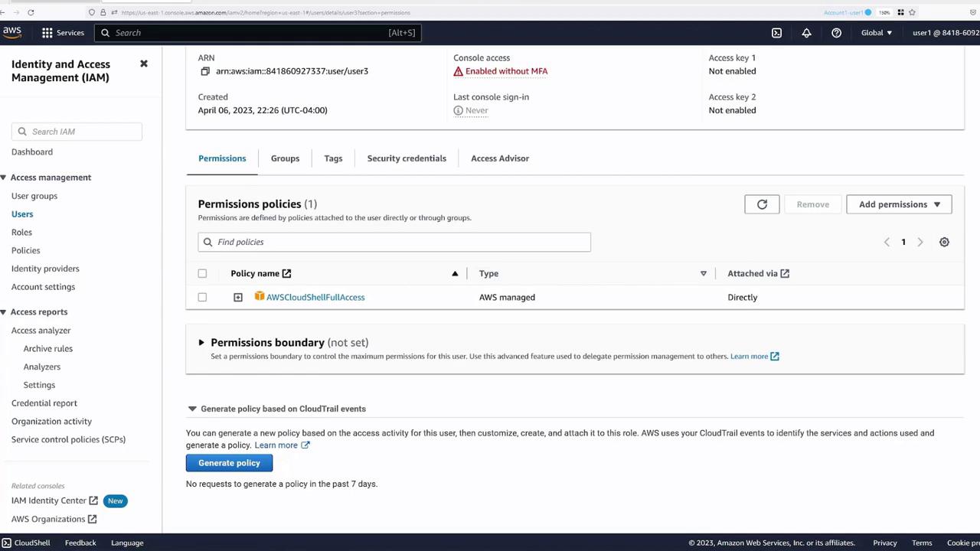
Task: Go to the next page of policies
Action: coord(920,242)
